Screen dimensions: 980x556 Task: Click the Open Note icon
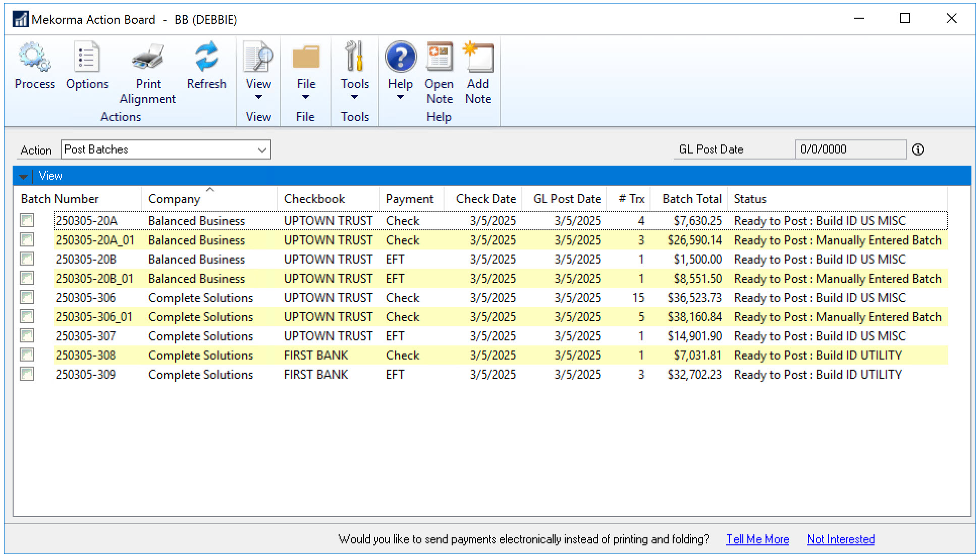[439, 57]
